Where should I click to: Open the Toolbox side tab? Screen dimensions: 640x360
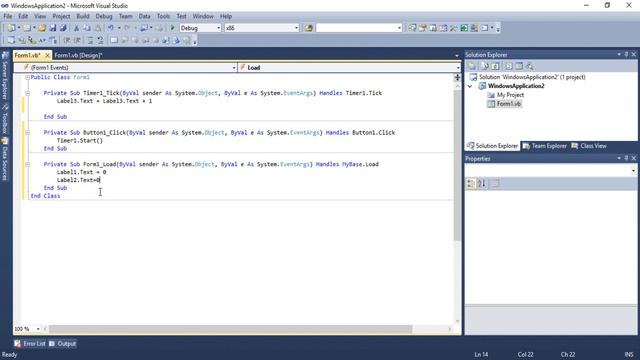[x=5, y=119]
